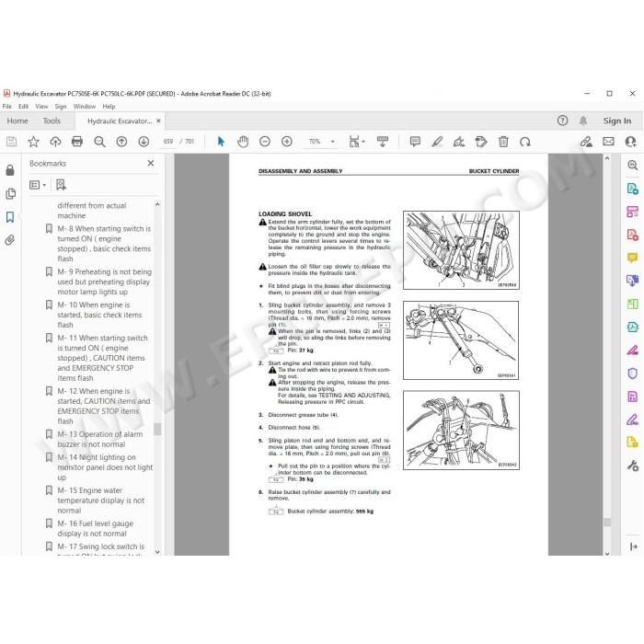Image resolution: width=644 pixels, height=644 pixels.
Task: Rotate the view with rotate icon
Action: tap(525, 142)
